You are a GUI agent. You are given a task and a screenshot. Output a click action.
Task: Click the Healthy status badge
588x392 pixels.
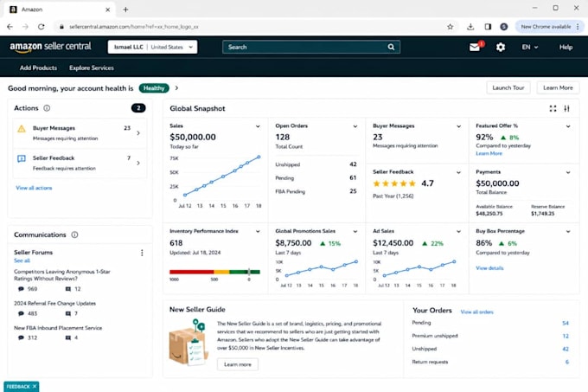(x=154, y=88)
